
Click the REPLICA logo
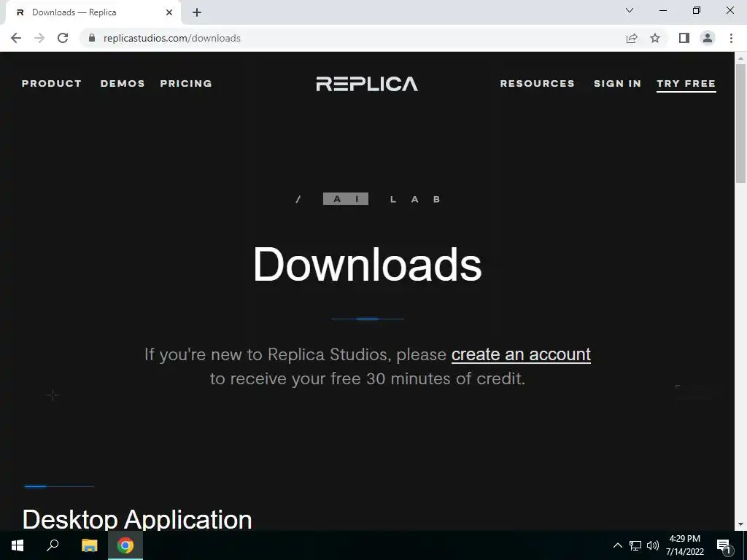pyautogui.click(x=367, y=84)
